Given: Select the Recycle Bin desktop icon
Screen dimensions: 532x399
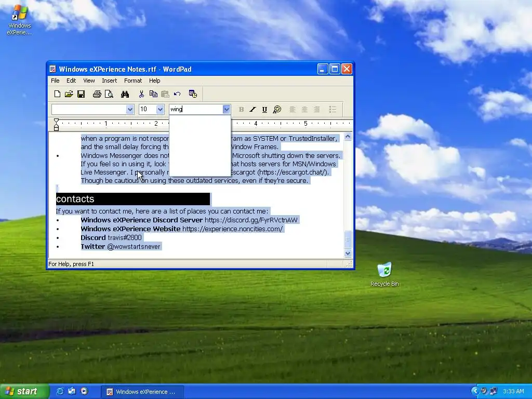Looking at the screenshot, I should tap(384, 274).
